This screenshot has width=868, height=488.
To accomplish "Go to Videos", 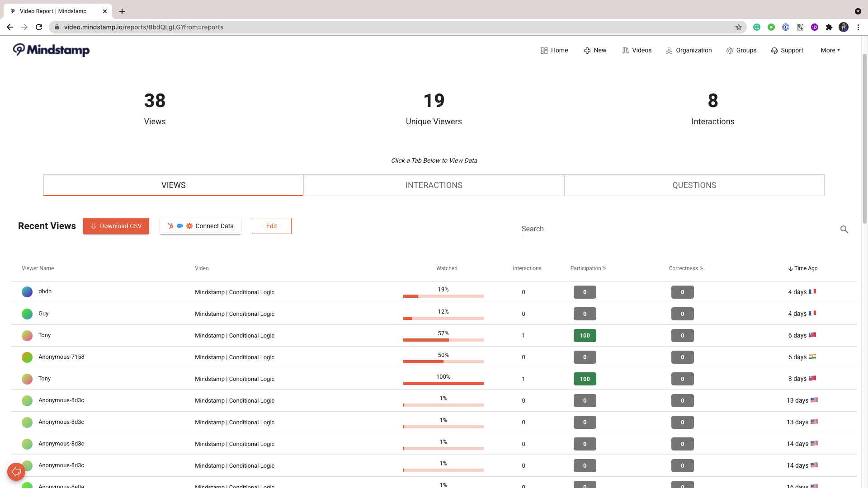I will (637, 50).
